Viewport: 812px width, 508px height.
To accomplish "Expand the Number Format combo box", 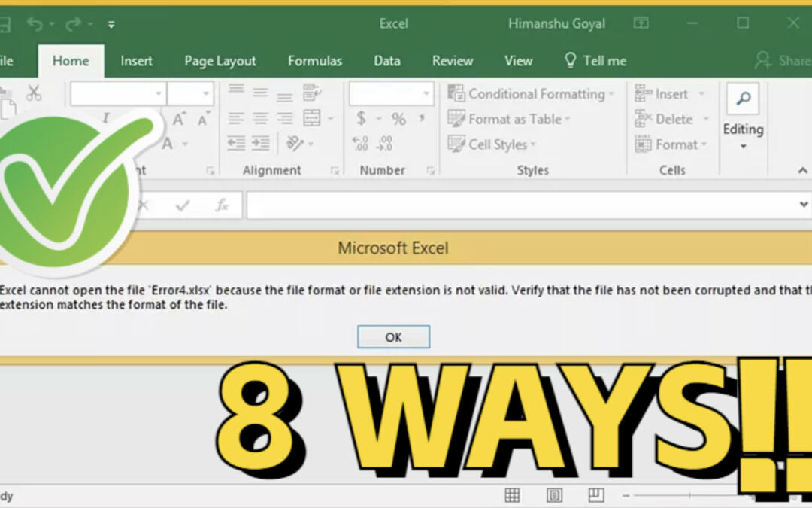I will tap(426, 94).
